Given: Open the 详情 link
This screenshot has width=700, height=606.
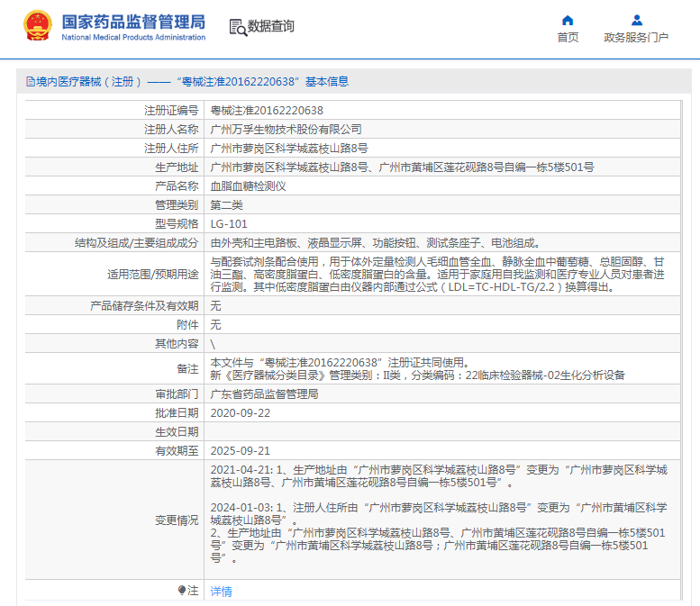Looking at the screenshot, I should point(221,592).
